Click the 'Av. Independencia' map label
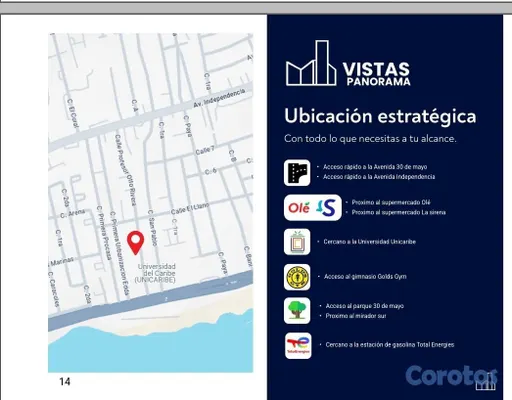 (219, 98)
